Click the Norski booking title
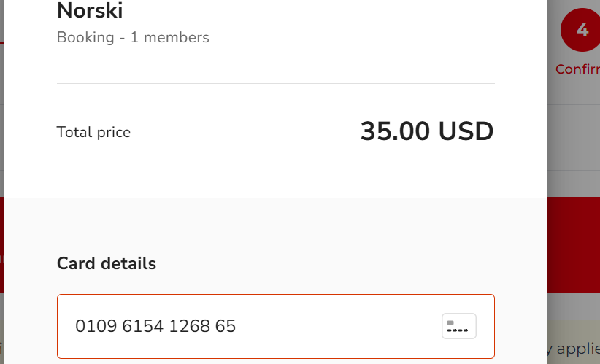600x364 pixels. [x=90, y=11]
